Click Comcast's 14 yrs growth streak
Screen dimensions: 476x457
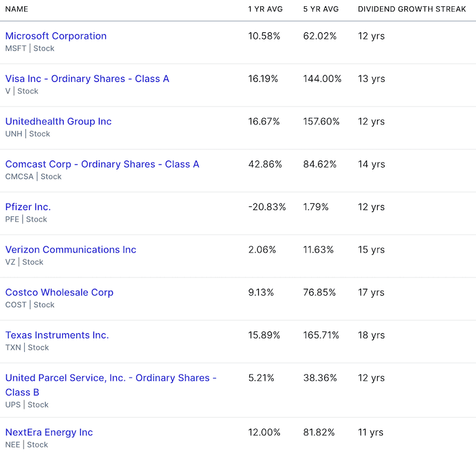371,164
